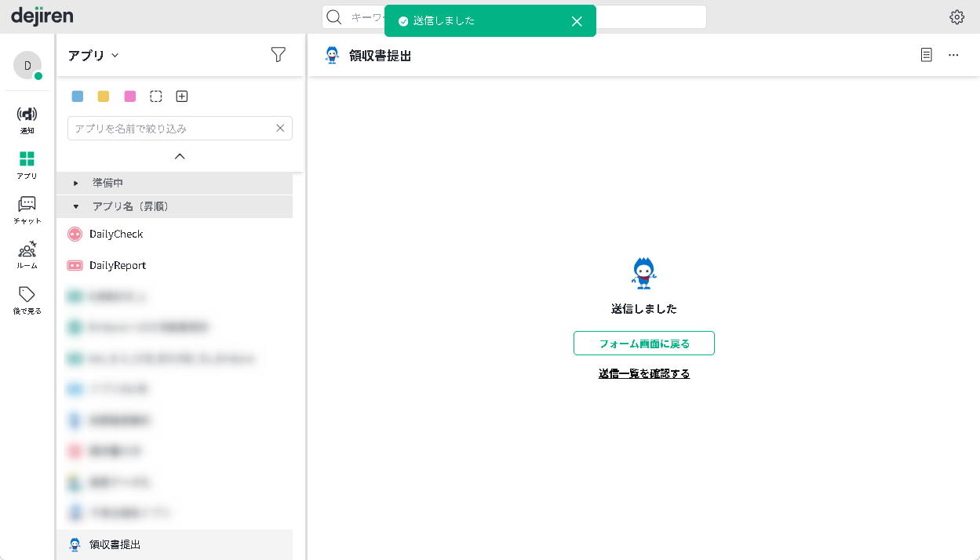Open the three-dot more options menu
This screenshot has height=560, width=980.
[x=953, y=55]
